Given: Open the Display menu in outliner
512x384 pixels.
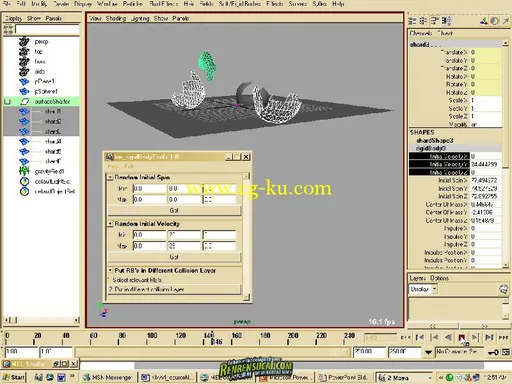Looking at the screenshot, I should click(x=13, y=18).
